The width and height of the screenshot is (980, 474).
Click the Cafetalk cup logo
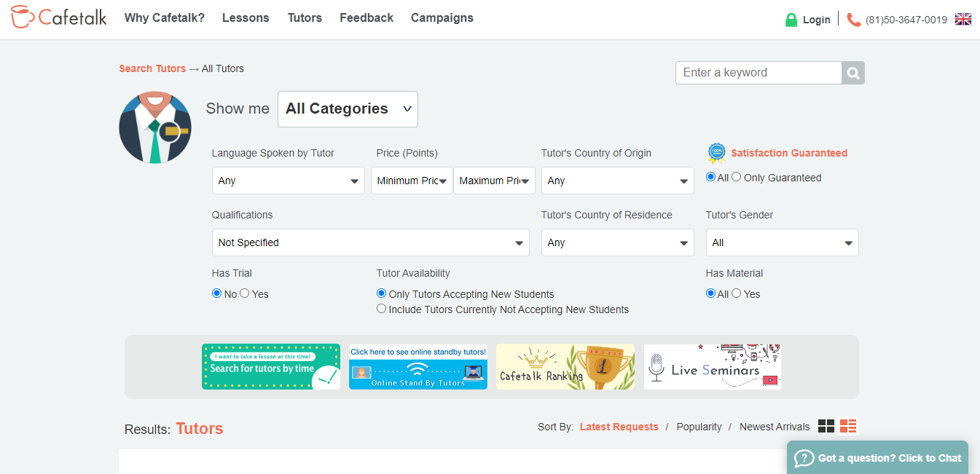[23, 17]
